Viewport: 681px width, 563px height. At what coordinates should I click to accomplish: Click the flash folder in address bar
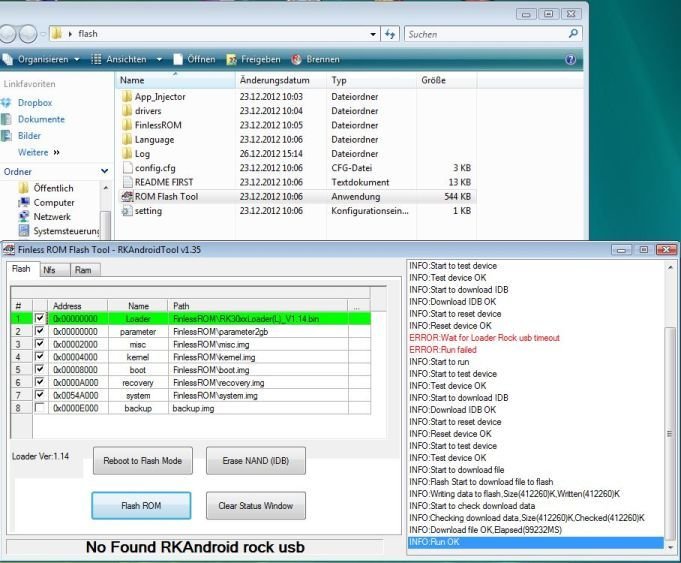point(88,34)
